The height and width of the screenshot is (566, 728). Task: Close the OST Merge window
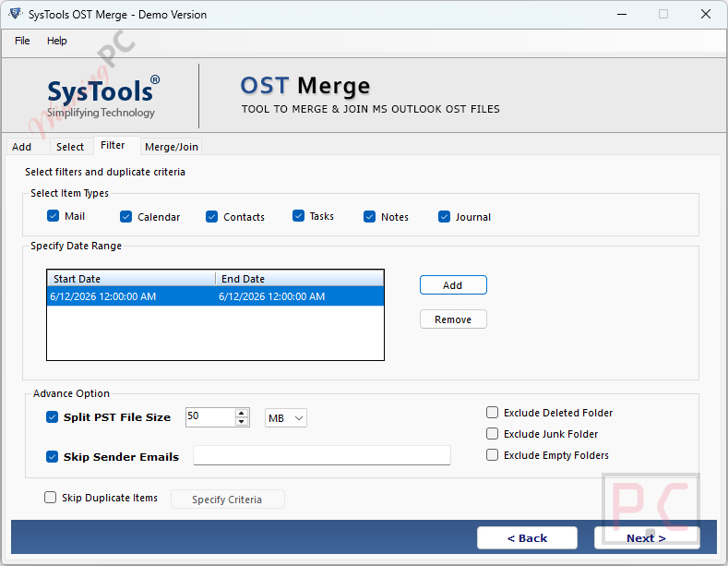706,15
